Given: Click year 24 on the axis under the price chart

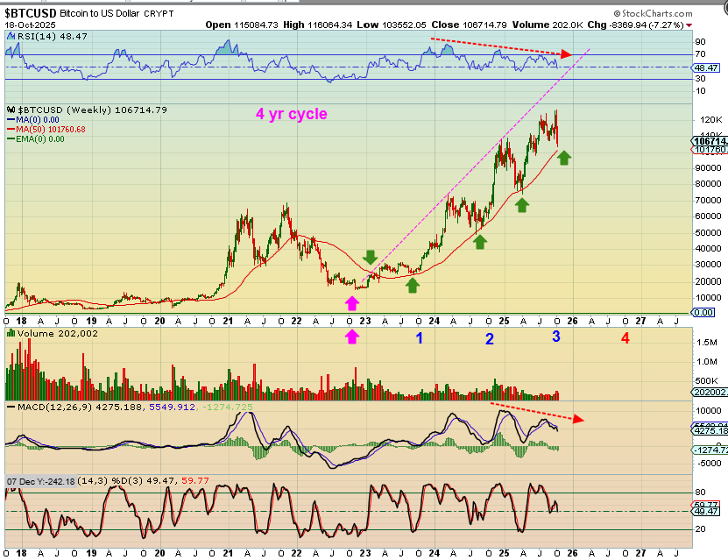Looking at the screenshot, I should click(435, 321).
